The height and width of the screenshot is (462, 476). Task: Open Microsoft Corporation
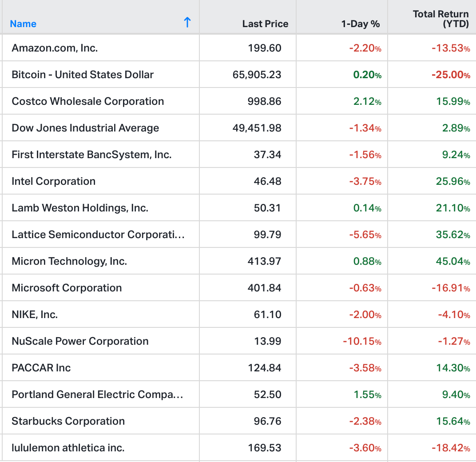(x=67, y=288)
